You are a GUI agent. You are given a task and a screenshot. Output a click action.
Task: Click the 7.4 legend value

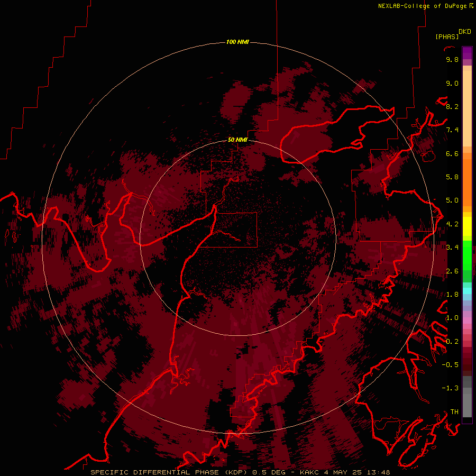(452, 130)
